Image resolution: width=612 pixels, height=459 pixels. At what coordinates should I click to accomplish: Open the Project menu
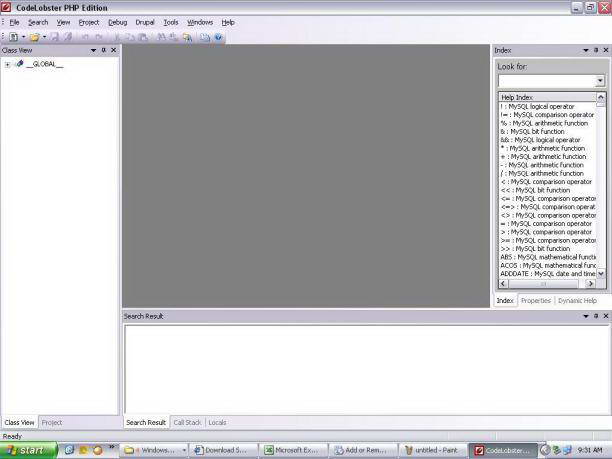pos(89,22)
